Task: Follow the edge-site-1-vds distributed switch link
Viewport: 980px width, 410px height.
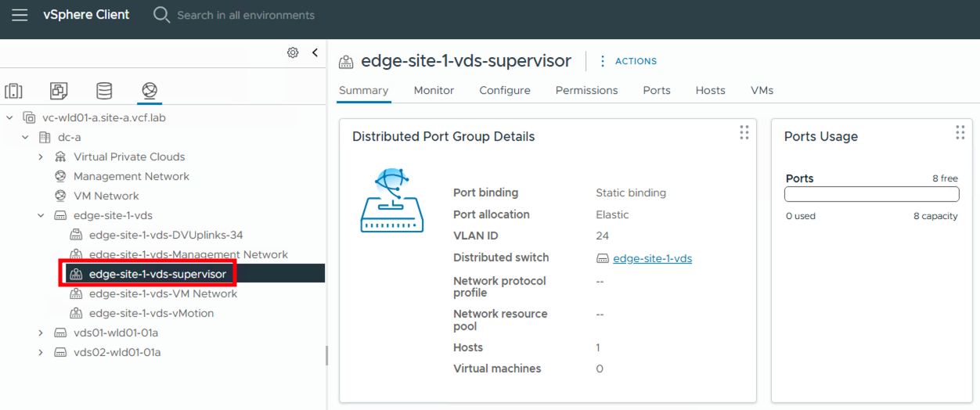Action: [x=652, y=258]
